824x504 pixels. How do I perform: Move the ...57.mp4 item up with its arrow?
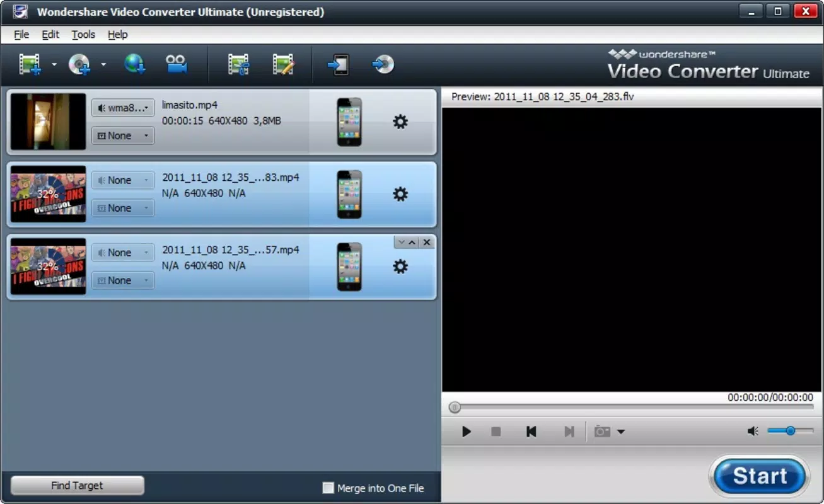[x=412, y=243]
